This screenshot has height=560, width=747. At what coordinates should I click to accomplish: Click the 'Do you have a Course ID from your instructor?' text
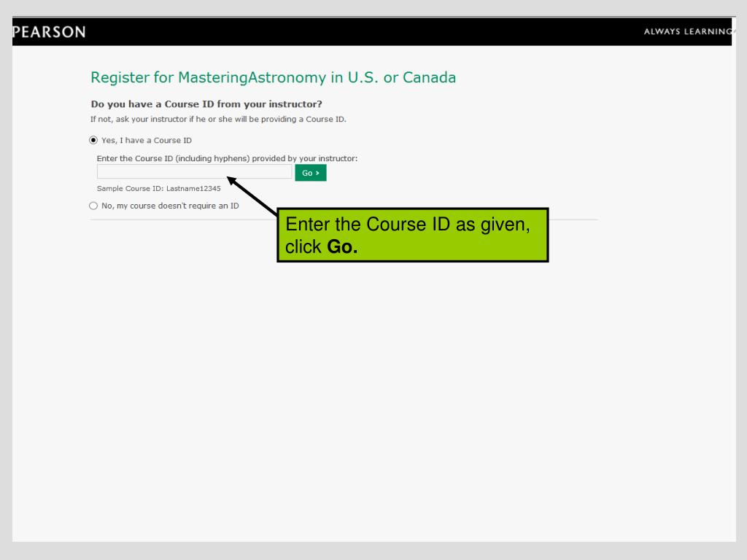point(206,104)
